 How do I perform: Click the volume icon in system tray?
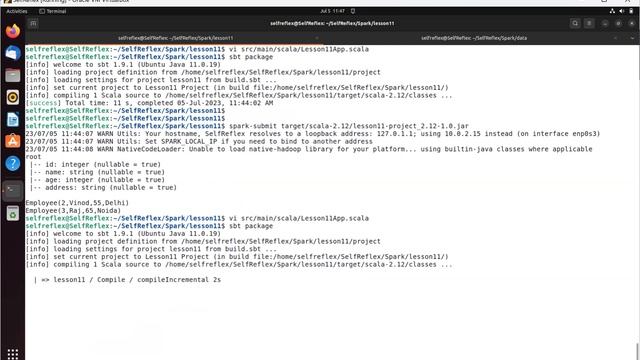click(621, 11)
